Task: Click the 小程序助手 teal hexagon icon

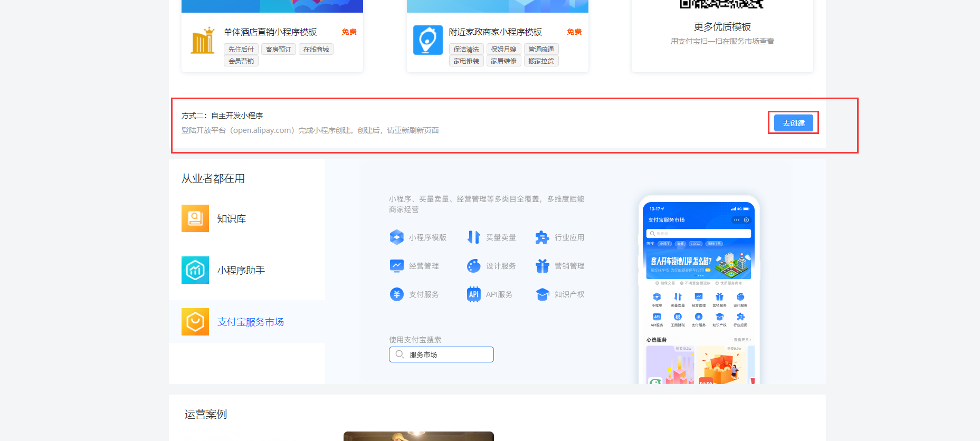Action: click(195, 270)
